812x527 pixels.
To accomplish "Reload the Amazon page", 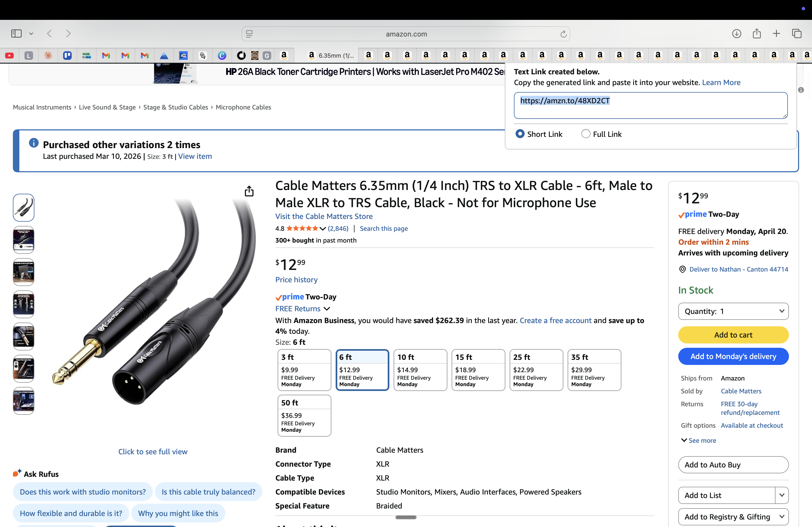I will click(563, 34).
